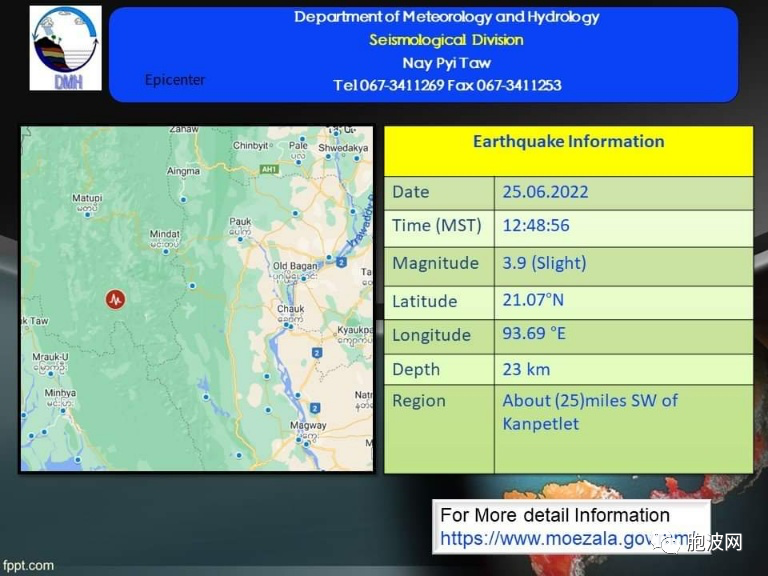Click the Pale town label on map

click(298, 145)
